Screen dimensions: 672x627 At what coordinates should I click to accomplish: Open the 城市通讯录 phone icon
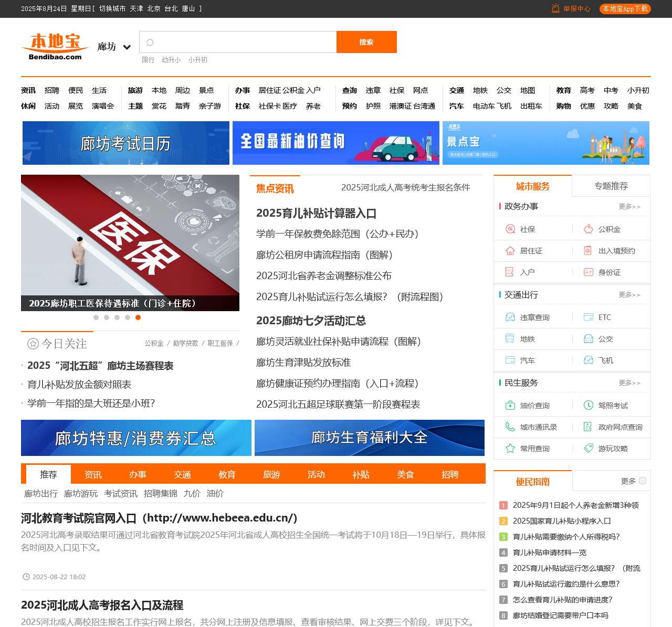510,427
